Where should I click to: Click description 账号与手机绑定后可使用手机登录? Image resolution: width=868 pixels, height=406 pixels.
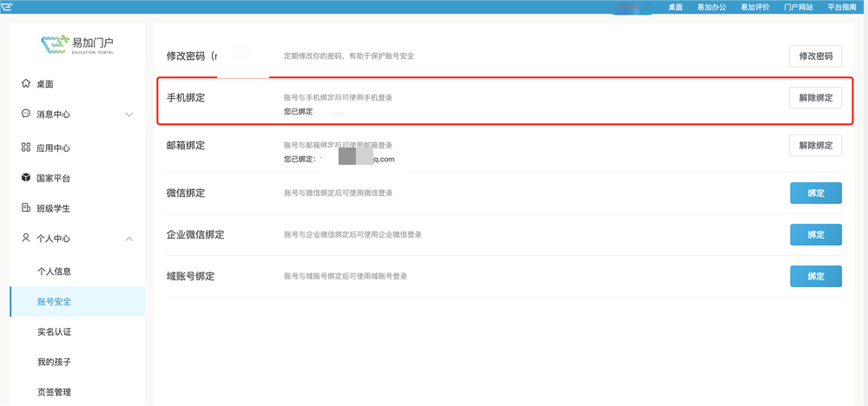pyautogui.click(x=339, y=97)
